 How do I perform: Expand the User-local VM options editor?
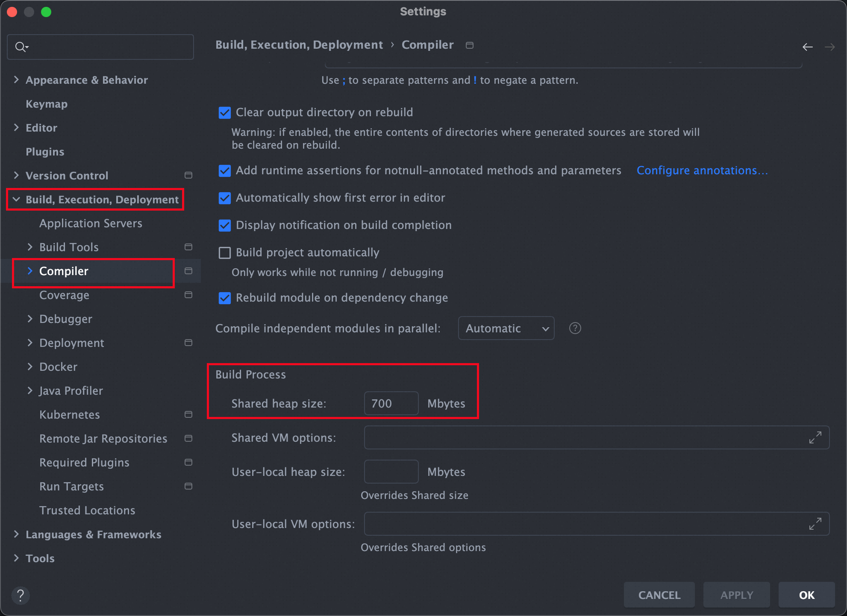click(x=816, y=524)
